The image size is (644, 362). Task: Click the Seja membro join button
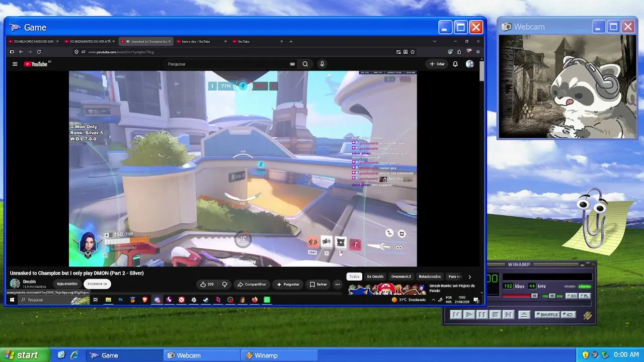pyautogui.click(x=67, y=284)
